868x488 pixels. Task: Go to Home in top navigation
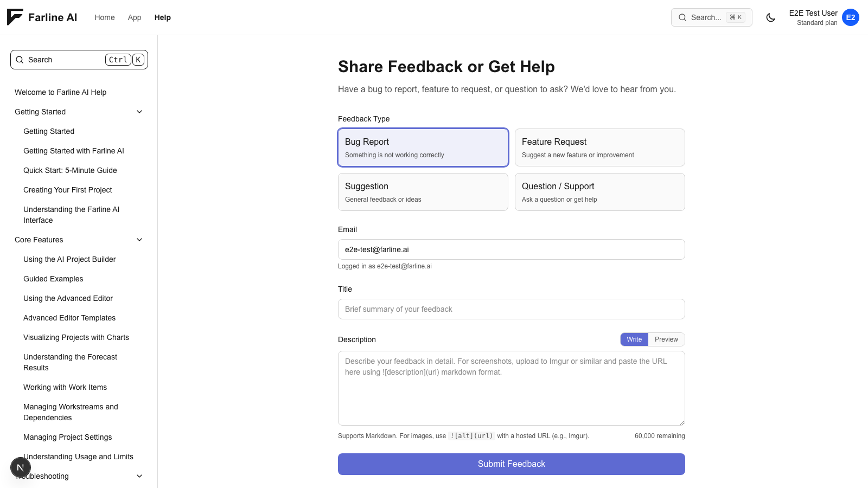[105, 17]
